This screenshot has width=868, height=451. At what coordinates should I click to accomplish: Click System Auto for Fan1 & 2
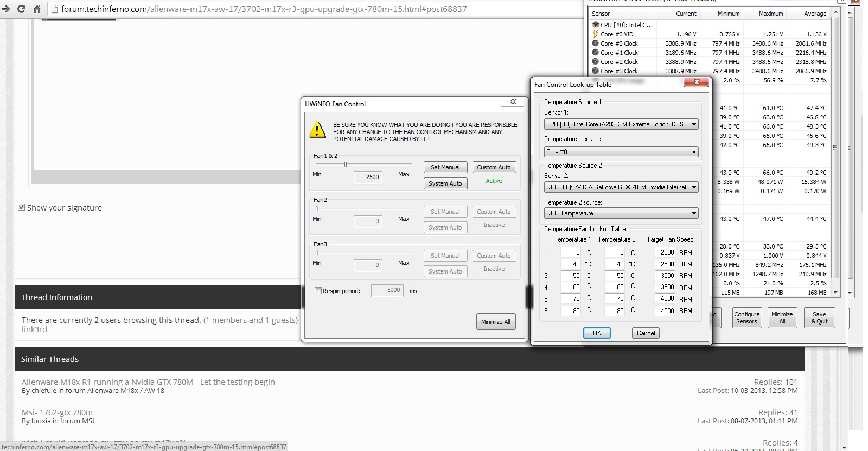click(445, 183)
